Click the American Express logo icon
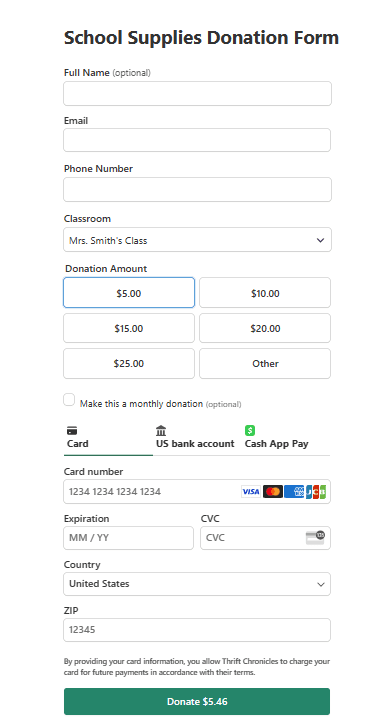The image size is (392, 722). pyautogui.click(x=294, y=492)
